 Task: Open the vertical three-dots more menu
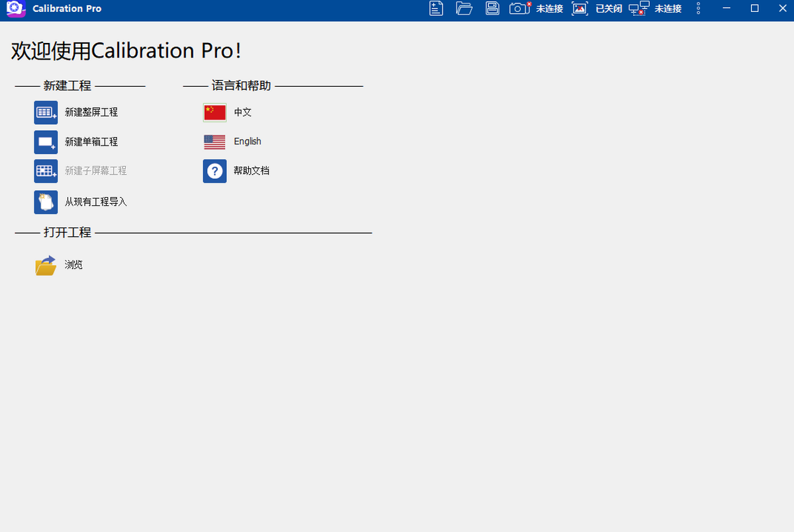tap(698, 9)
